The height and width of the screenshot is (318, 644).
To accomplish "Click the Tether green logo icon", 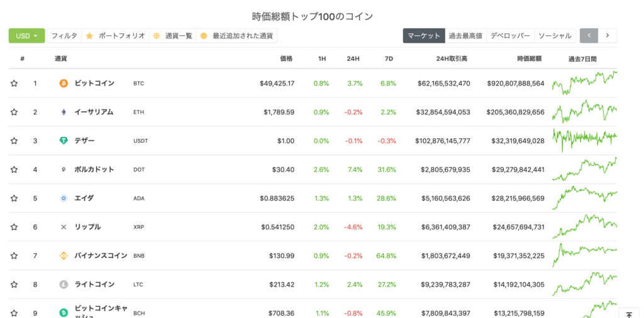I will tap(64, 141).
